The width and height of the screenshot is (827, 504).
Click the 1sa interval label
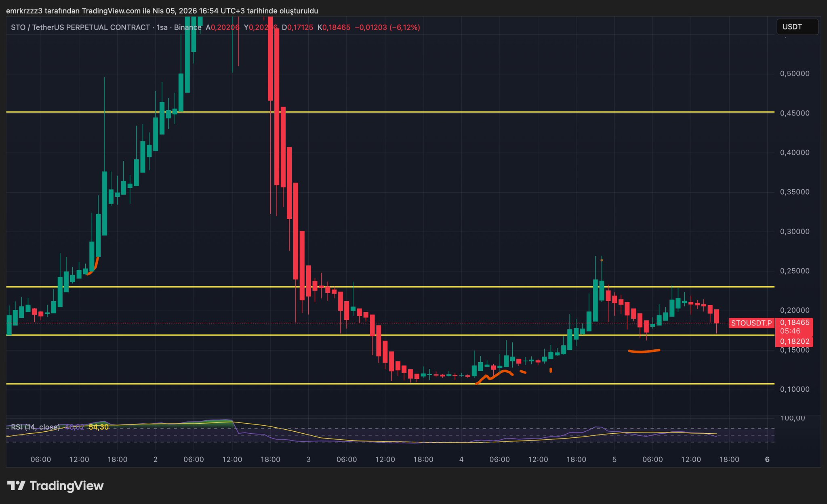coord(162,27)
